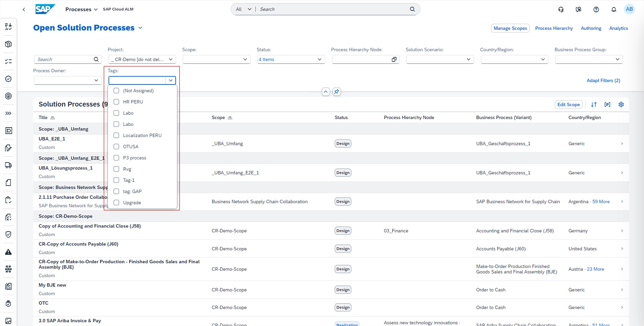Click the search magnifier in top bar

pos(412,9)
